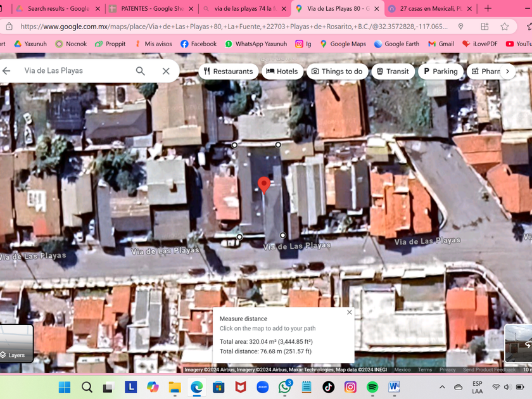Click the Hotels button

coord(281,72)
